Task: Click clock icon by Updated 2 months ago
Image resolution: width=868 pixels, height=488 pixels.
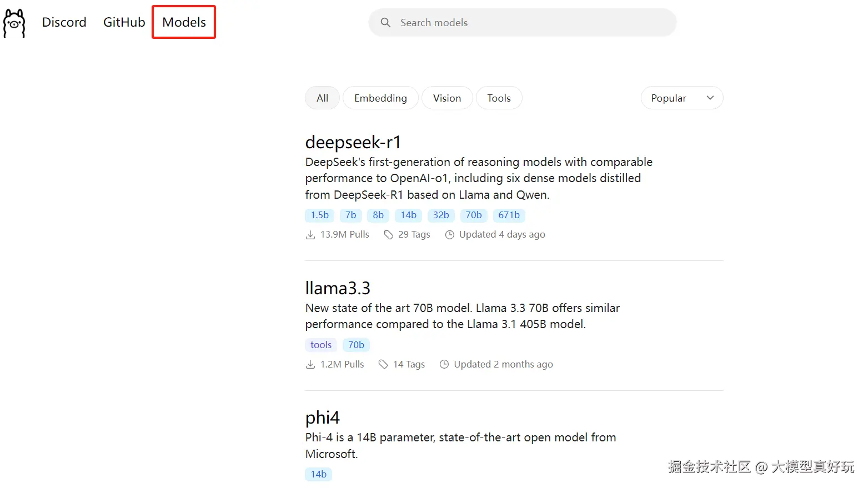Action: pos(444,365)
